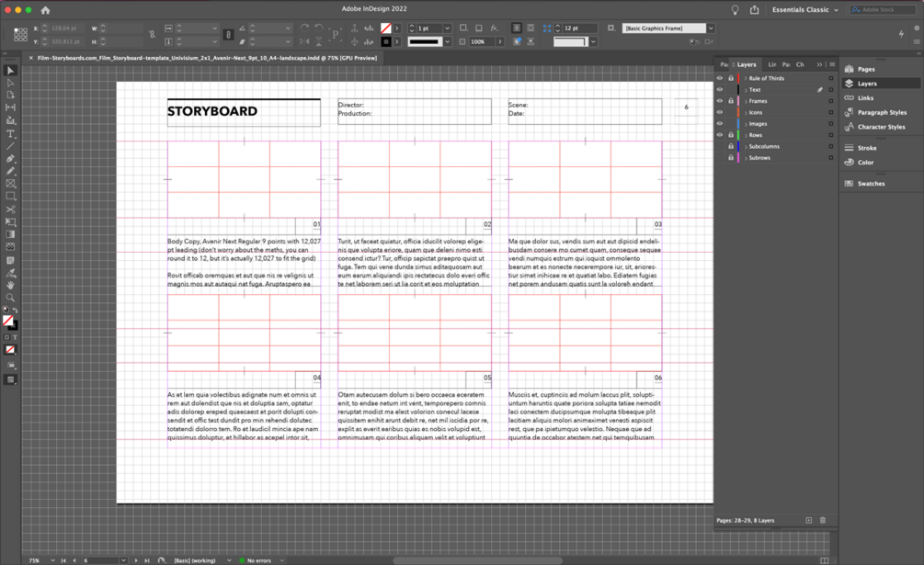Click the black stroke swatch in control bar
The height and width of the screenshot is (565, 924).
pyautogui.click(x=386, y=41)
